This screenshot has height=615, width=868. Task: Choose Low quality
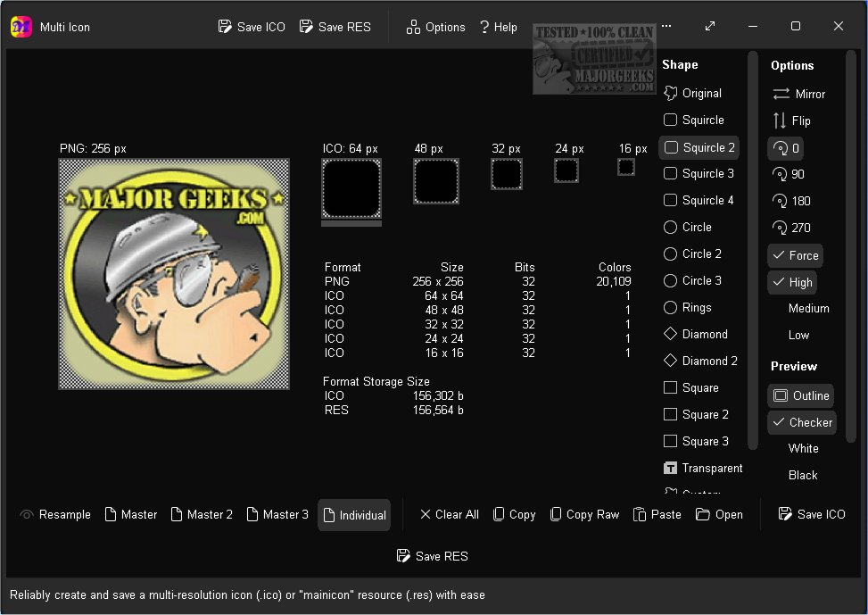pyautogui.click(x=798, y=335)
